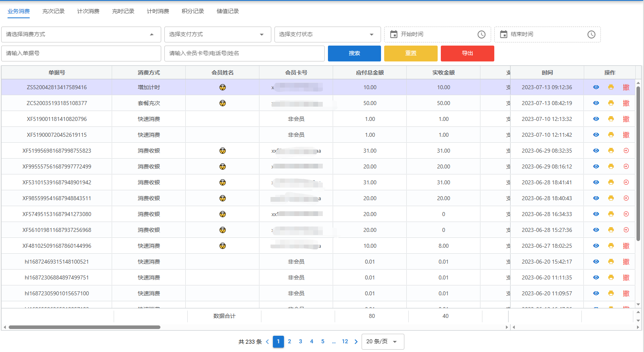The height and width of the screenshot is (352, 644).
Task: Click the table vertical scrollbar thumb
Action: pyautogui.click(x=638, y=163)
